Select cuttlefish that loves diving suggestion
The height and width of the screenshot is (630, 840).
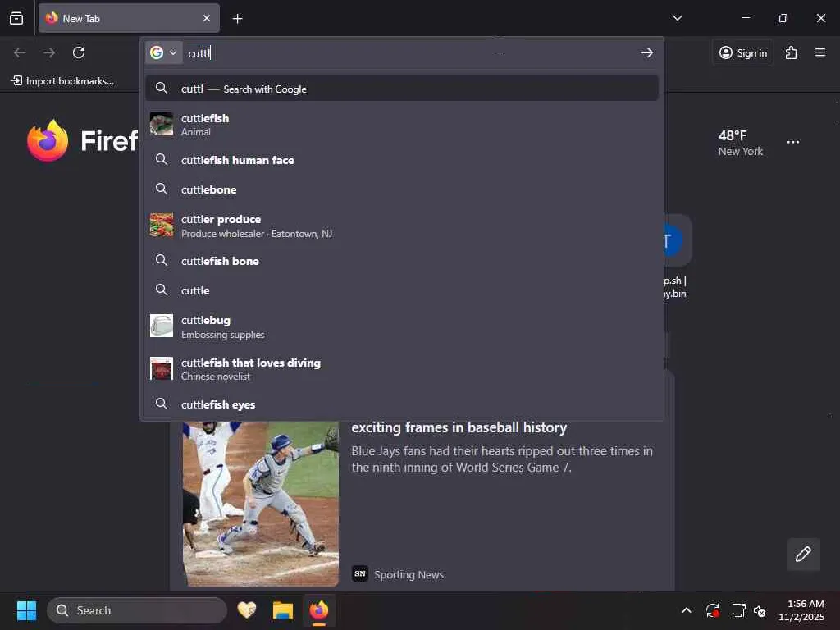[402, 368]
